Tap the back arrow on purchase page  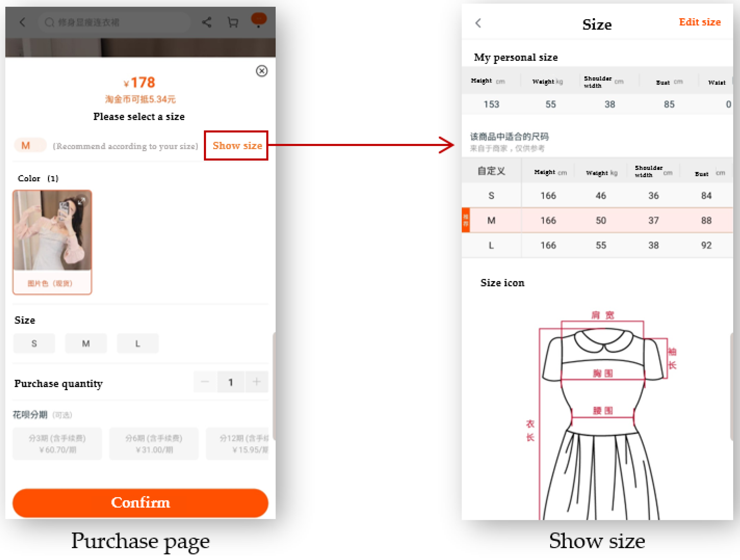pyautogui.click(x=22, y=22)
